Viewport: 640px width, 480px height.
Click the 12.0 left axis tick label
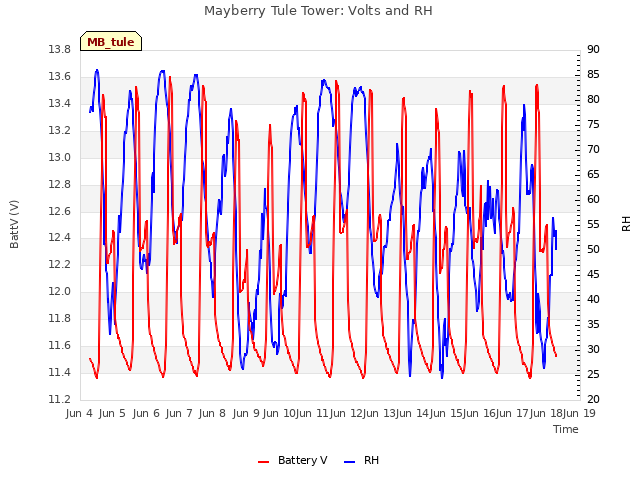click(x=60, y=291)
